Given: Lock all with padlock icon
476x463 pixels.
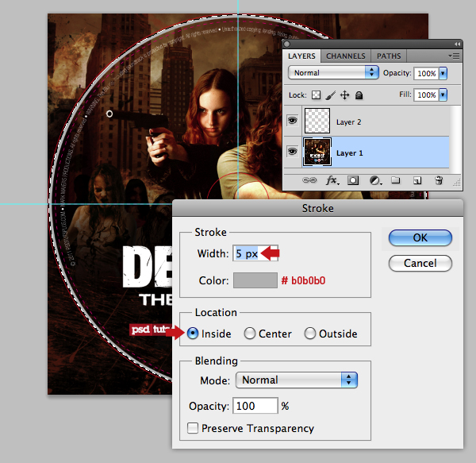Looking at the screenshot, I should tap(359, 95).
